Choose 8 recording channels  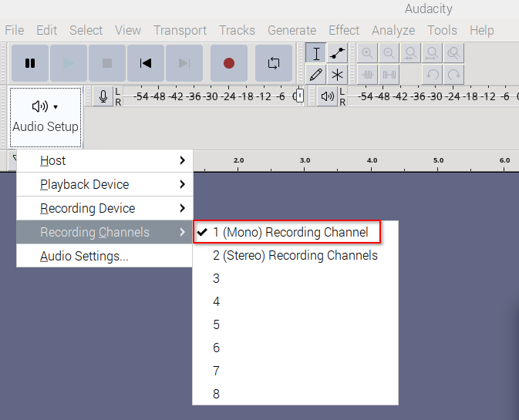(x=295, y=395)
